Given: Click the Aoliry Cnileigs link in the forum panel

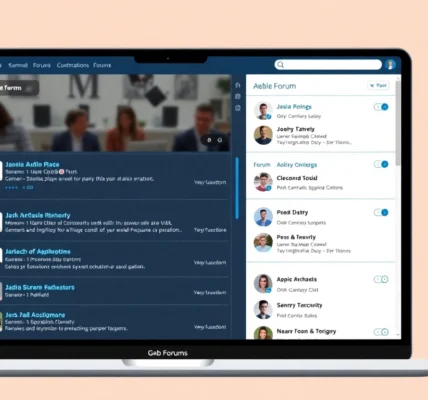Looking at the screenshot, I should (x=297, y=165).
